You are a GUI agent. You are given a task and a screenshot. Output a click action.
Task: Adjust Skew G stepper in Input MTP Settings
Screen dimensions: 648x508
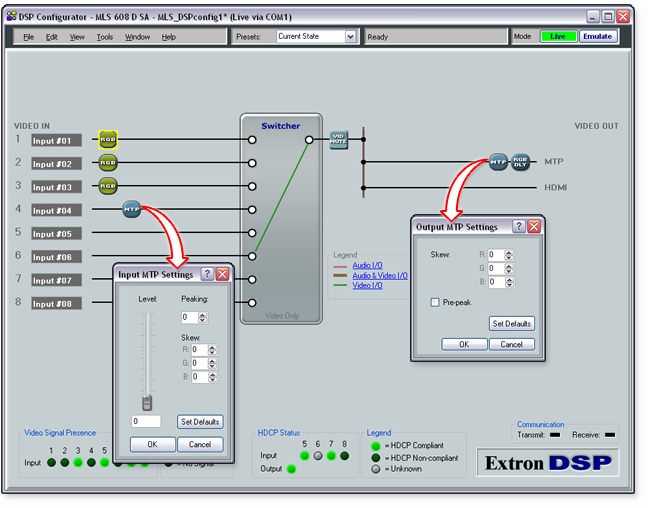pos(212,364)
